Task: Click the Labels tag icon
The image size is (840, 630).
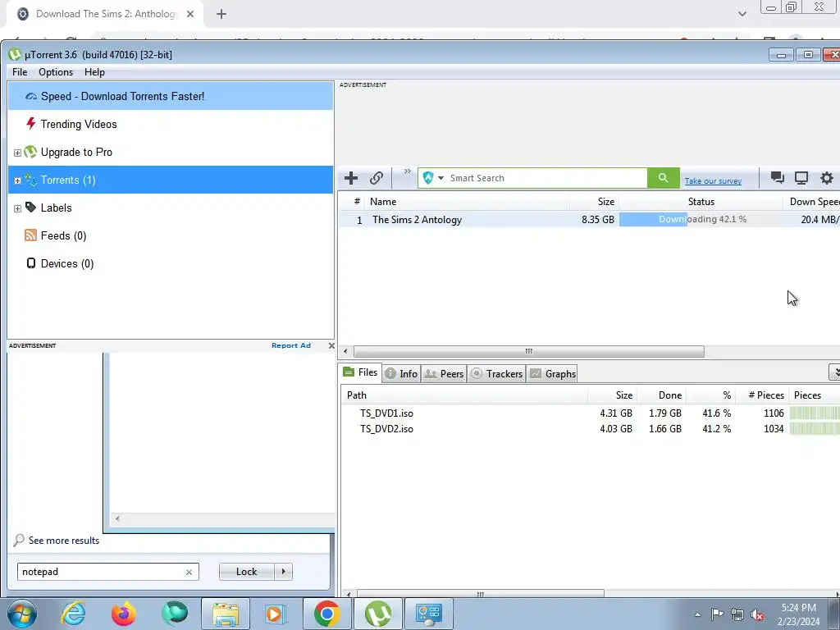Action: click(31, 208)
